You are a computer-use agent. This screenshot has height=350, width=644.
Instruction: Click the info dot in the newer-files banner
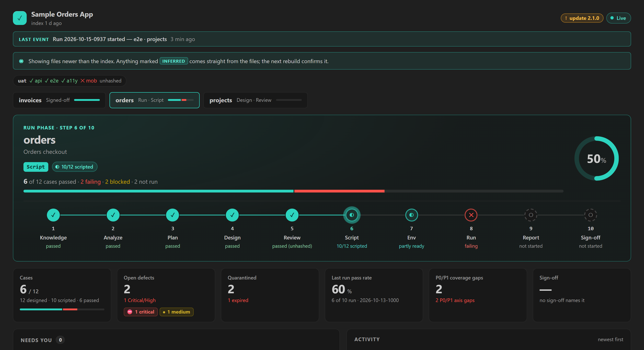tap(21, 61)
